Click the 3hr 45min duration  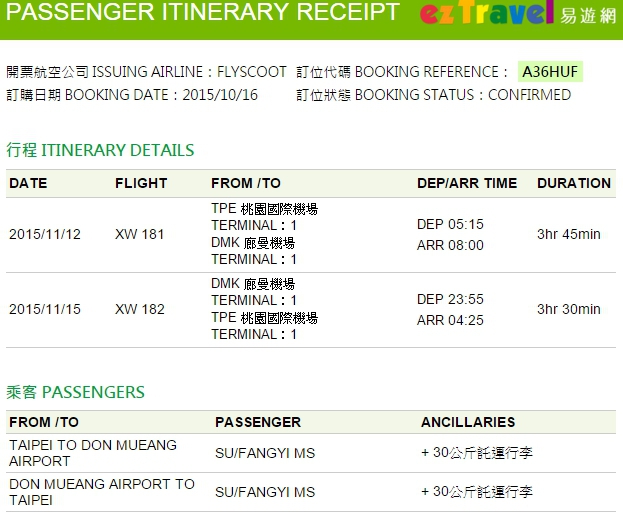pyautogui.click(x=569, y=235)
